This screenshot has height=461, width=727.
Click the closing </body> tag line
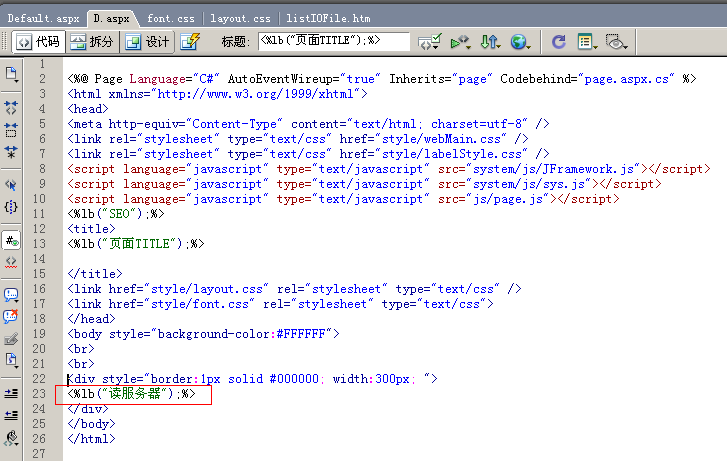pyautogui.click(x=91, y=424)
